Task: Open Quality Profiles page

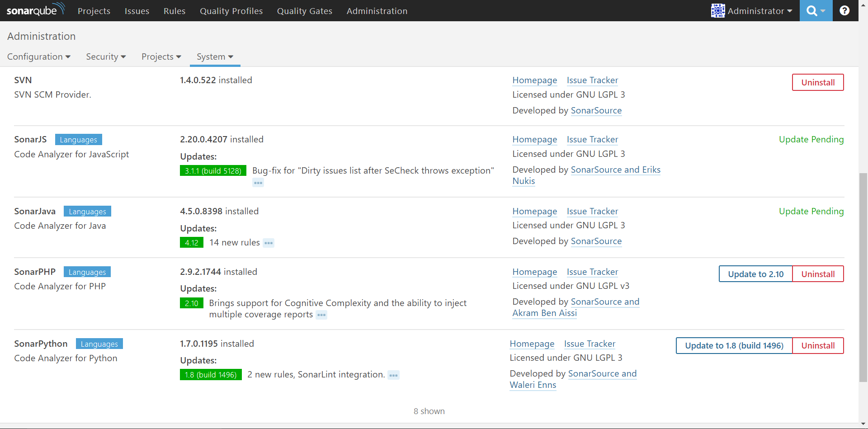Action: tap(231, 11)
